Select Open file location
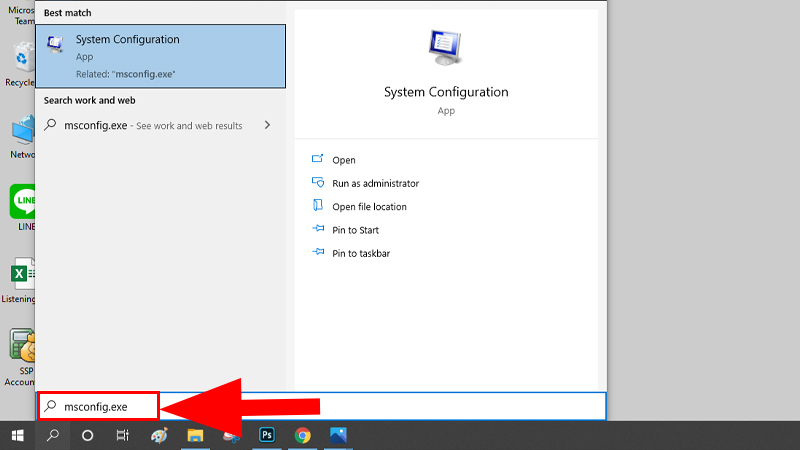This screenshot has height=450, width=800. (x=369, y=207)
